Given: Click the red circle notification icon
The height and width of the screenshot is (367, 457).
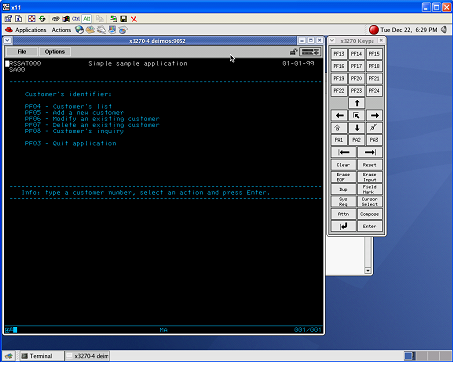Looking at the screenshot, I should pos(374,30).
